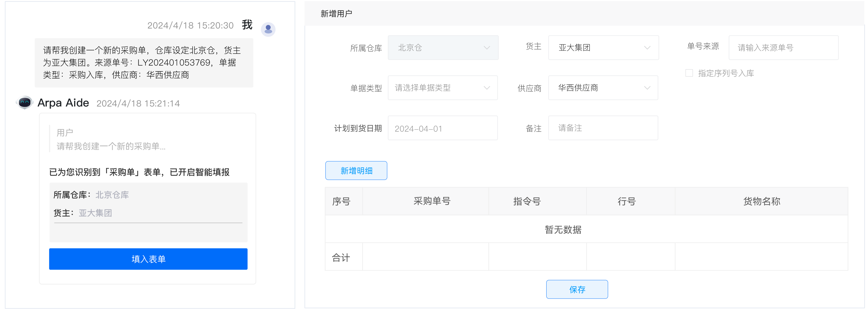Click the 填入表单 button
The width and height of the screenshot is (868, 309).
[x=148, y=259]
